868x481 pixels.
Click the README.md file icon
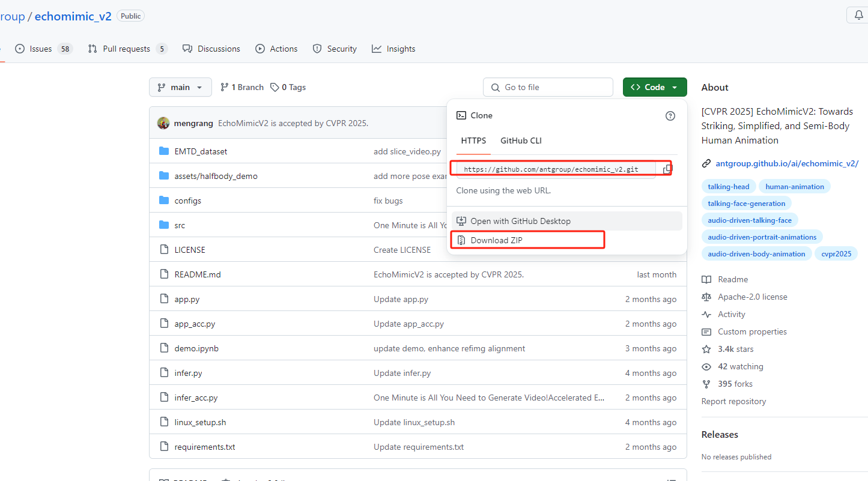tap(164, 274)
